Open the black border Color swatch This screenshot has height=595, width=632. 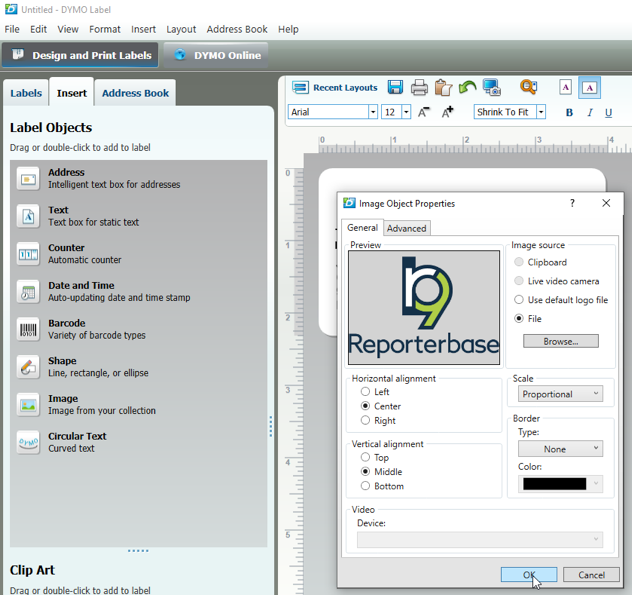point(560,484)
